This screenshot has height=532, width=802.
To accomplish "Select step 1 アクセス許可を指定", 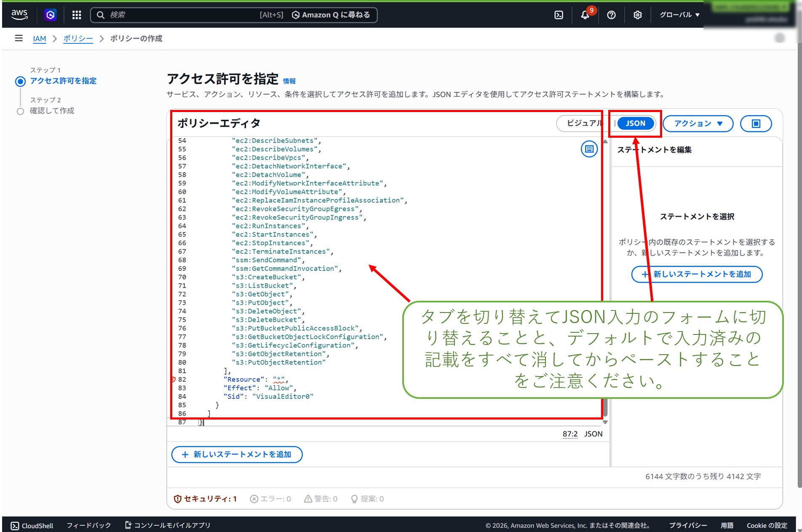I will pos(63,81).
